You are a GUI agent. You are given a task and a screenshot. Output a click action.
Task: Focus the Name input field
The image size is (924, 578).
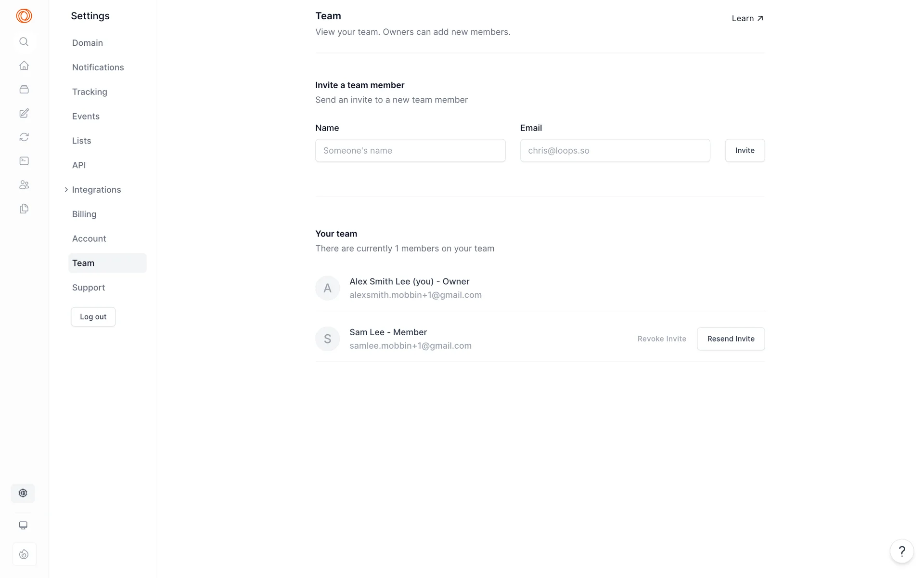pyautogui.click(x=410, y=151)
